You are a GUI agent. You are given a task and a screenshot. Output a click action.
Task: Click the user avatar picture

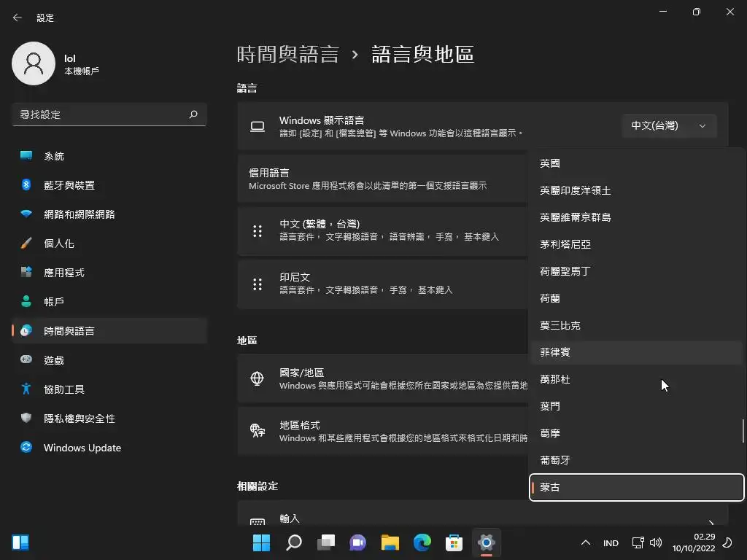(x=34, y=63)
